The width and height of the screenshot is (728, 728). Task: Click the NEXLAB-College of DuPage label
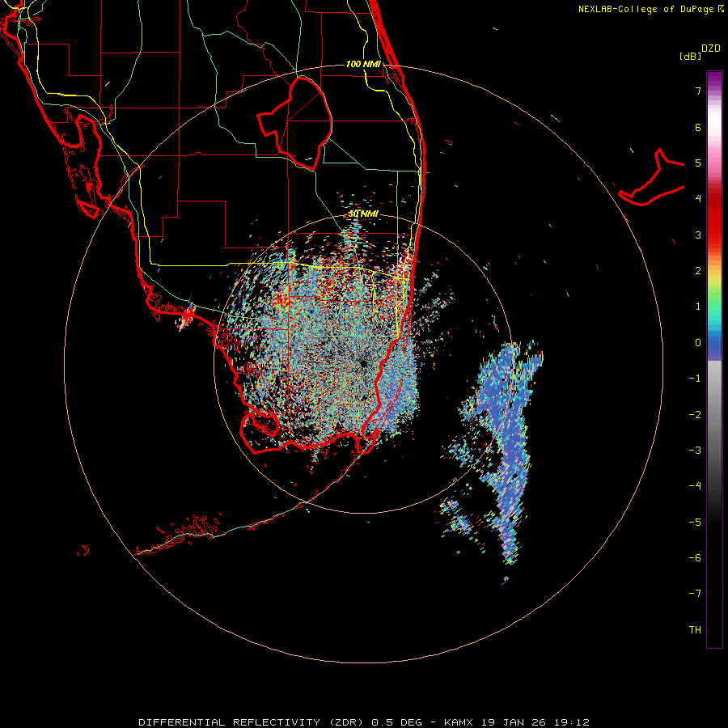pos(645,9)
